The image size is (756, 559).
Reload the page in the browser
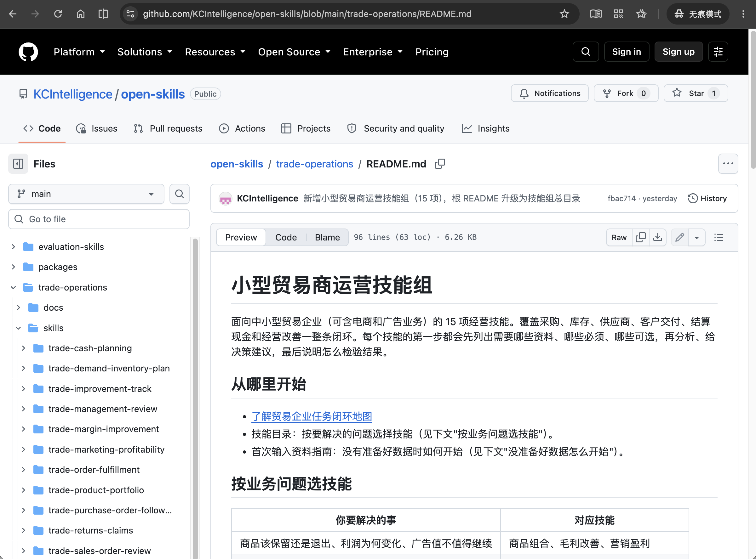(x=58, y=14)
